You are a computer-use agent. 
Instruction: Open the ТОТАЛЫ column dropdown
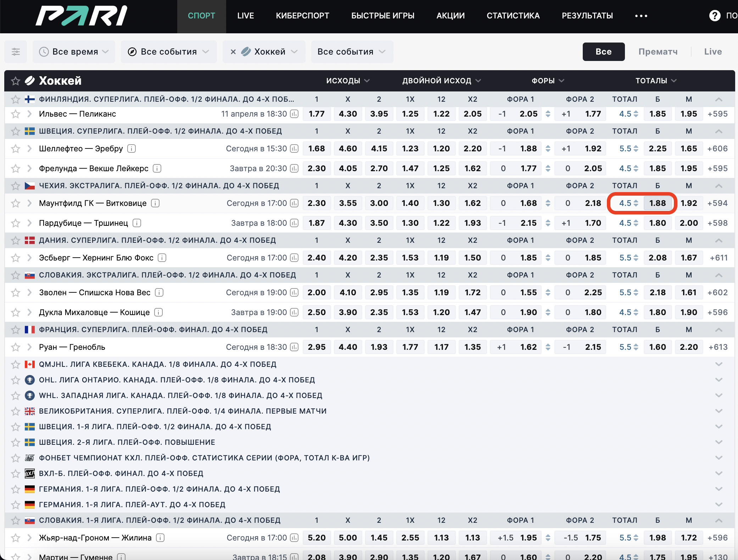point(655,80)
